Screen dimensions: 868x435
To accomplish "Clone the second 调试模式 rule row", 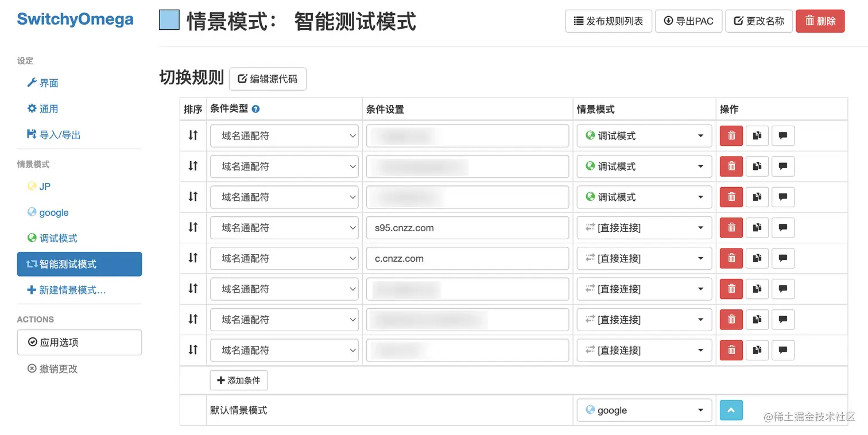I will (x=757, y=166).
